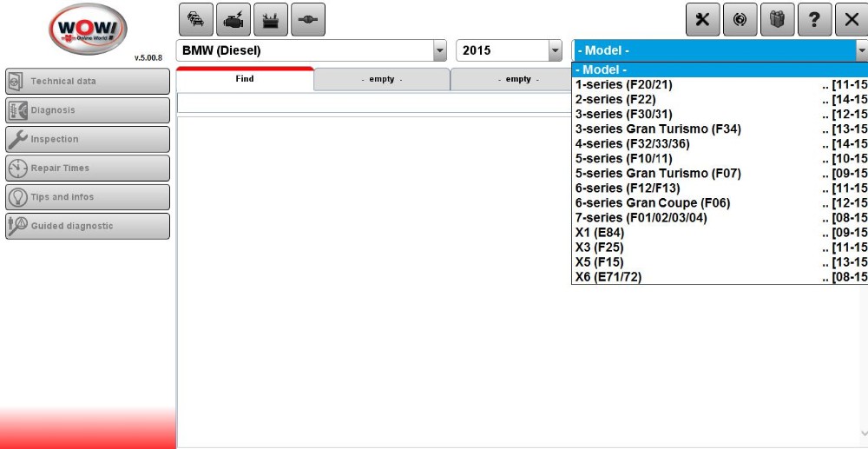The width and height of the screenshot is (868, 449).
Task: Switch to the Find tab
Action: [x=245, y=79]
